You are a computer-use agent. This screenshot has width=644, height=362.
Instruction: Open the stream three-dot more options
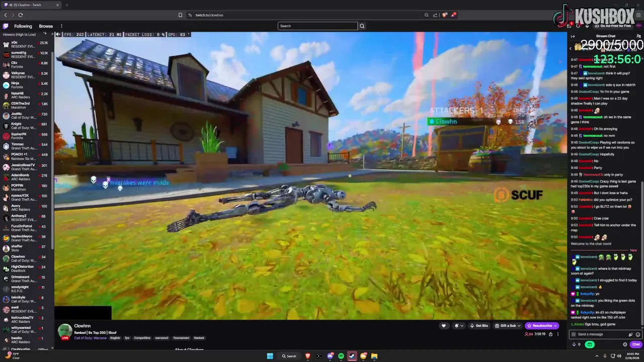pyautogui.click(x=557, y=334)
